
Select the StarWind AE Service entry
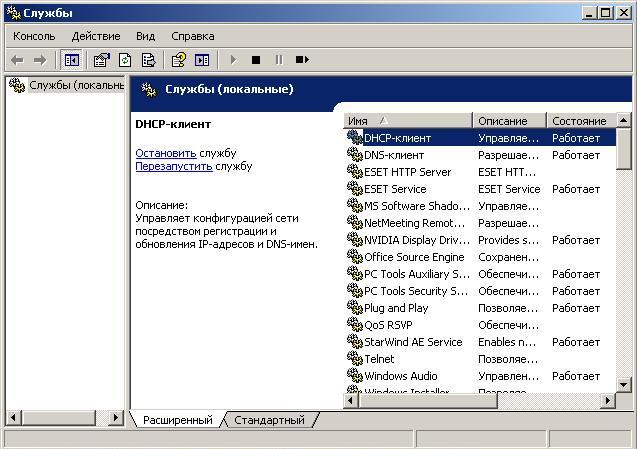(413, 342)
